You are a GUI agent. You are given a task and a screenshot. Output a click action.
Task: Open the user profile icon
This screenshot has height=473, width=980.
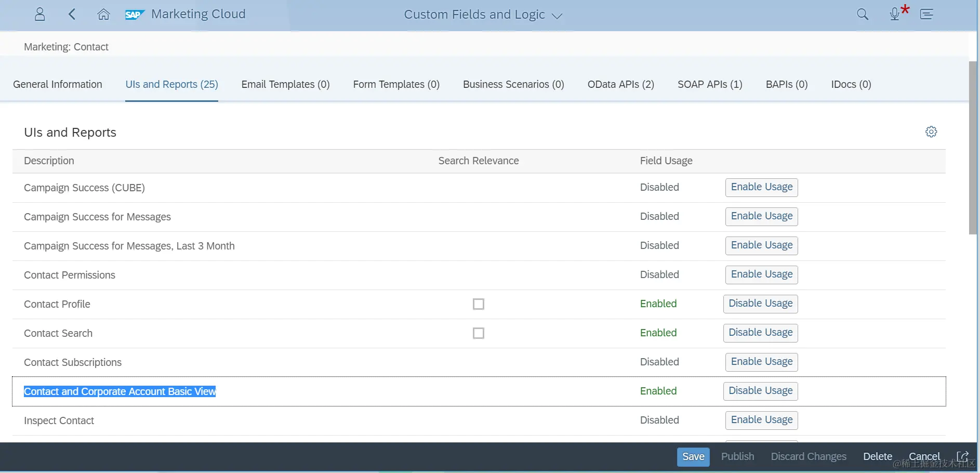tap(39, 15)
